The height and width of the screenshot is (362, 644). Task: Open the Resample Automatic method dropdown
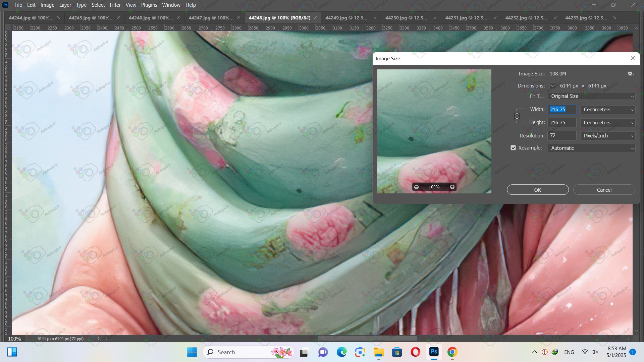click(x=591, y=148)
